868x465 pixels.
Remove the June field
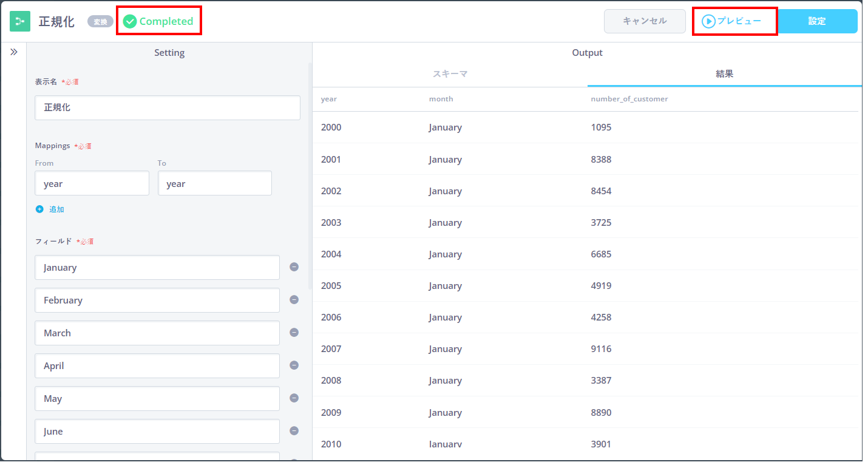pos(294,431)
